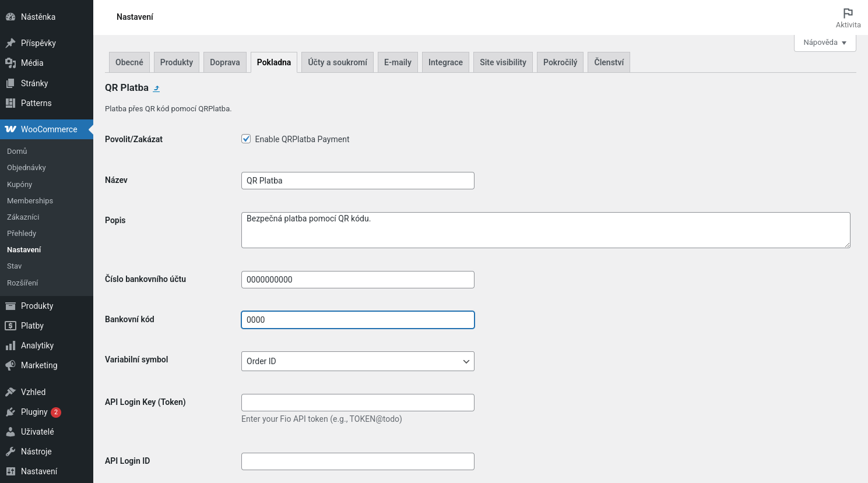Switch to the Integrace tab

click(445, 62)
